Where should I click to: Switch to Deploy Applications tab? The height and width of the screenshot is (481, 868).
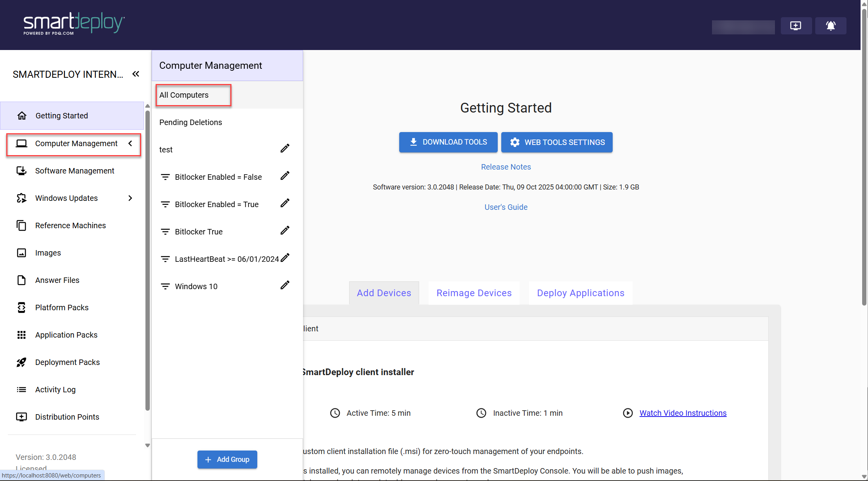pos(580,293)
